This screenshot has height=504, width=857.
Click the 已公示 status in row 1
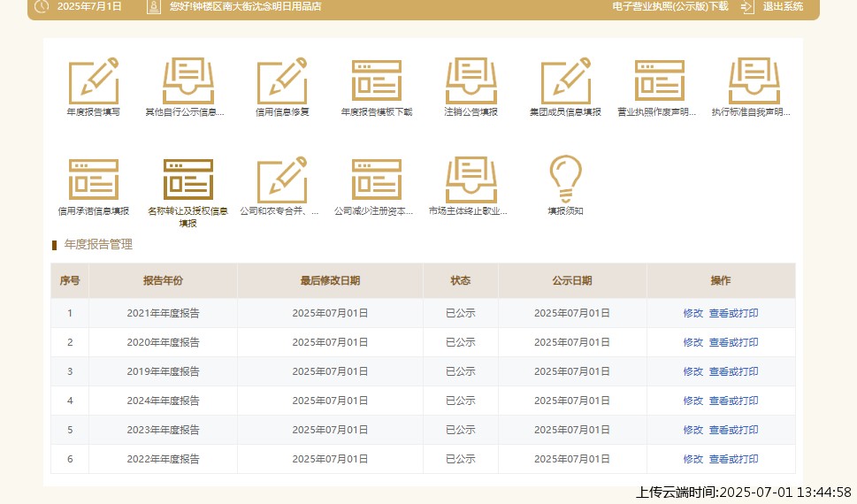click(460, 313)
